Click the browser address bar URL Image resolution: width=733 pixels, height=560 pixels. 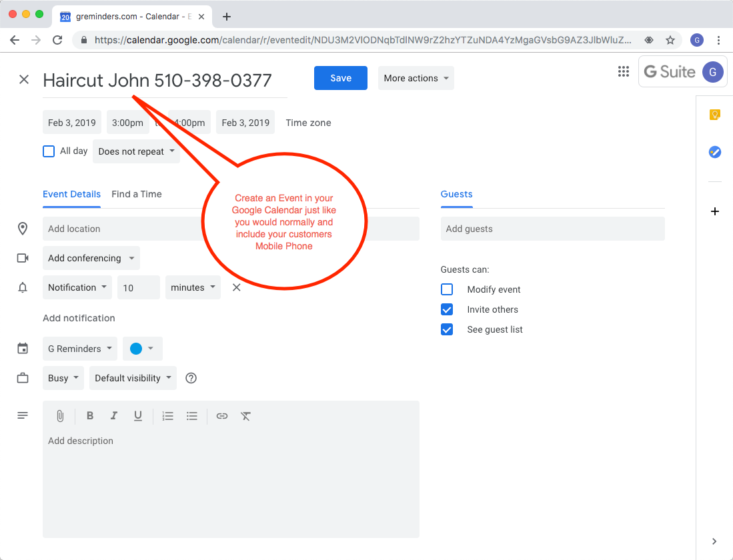[362, 40]
